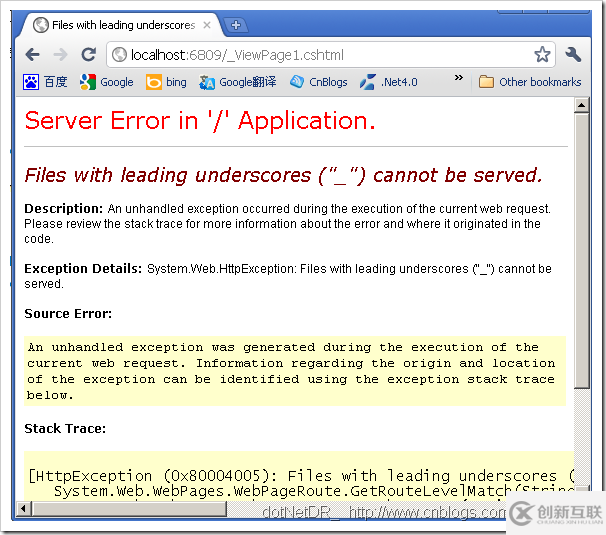Screen dimensions: 606x535
Task: Open the Google翻译 bookmark
Action: click(237, 82)
